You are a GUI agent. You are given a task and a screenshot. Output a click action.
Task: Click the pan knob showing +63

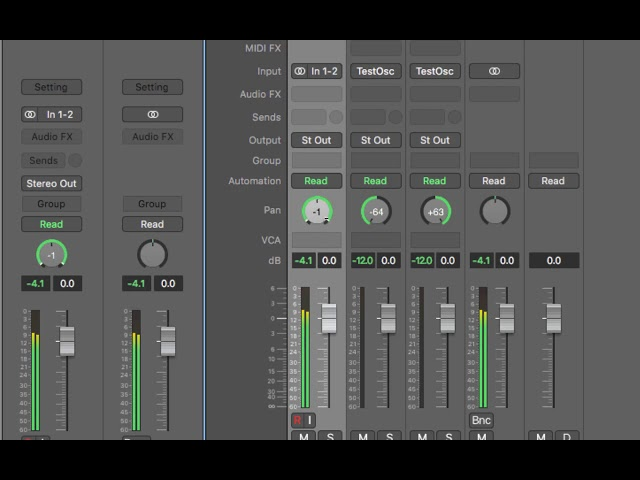[435, 211]
